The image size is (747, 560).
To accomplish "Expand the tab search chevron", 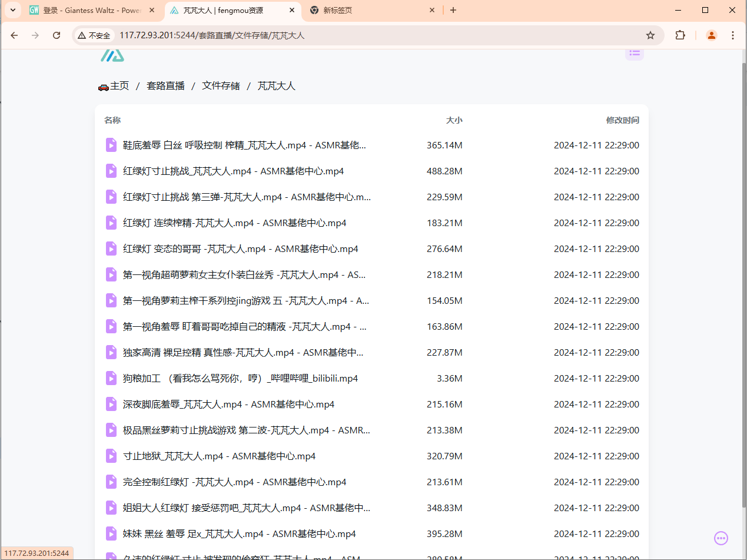I will click(12, 10).
